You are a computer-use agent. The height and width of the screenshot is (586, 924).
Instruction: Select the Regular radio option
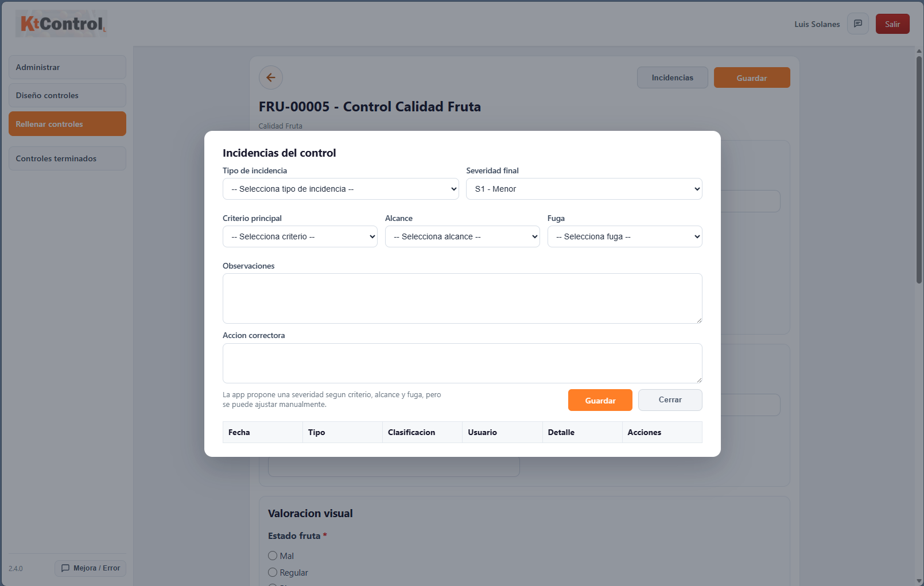click(x=273, y=572)
